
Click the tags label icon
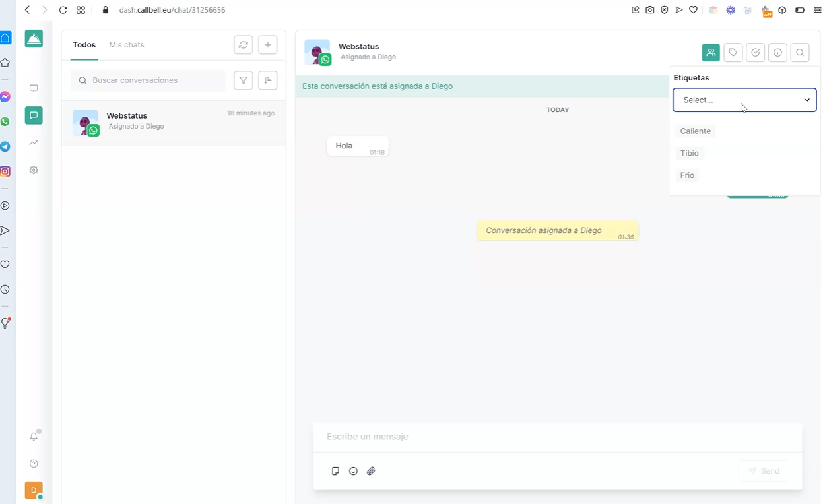pos(733,53)
